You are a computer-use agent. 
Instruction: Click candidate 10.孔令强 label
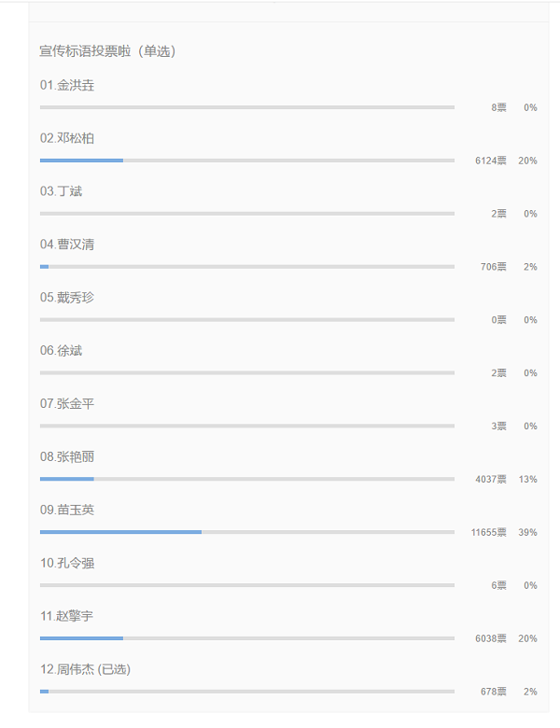pyautogui.click(x=67, y=563)
